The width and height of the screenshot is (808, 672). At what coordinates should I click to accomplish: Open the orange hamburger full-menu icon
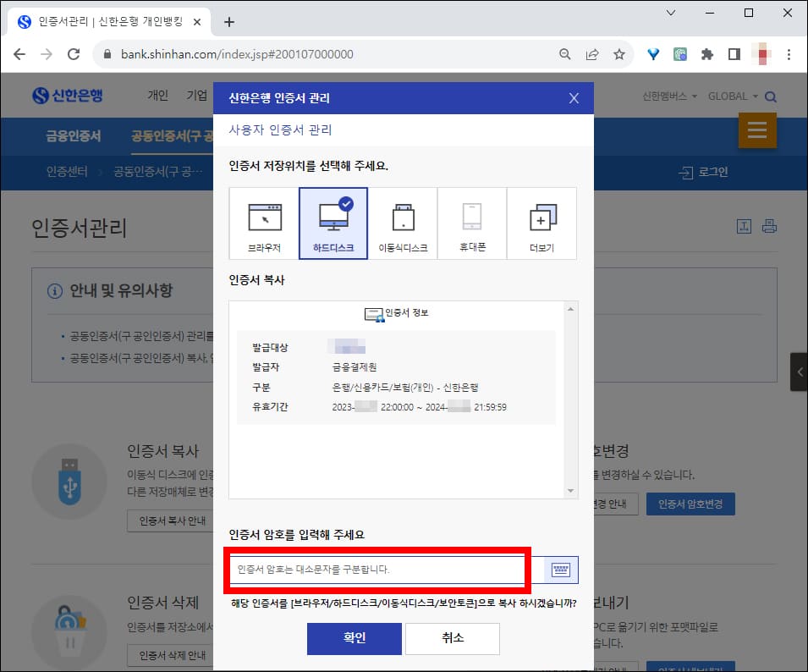[x=757, y=130]
